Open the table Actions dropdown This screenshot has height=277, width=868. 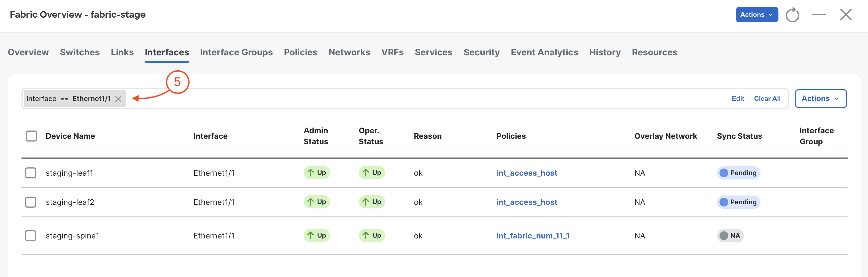821,99
